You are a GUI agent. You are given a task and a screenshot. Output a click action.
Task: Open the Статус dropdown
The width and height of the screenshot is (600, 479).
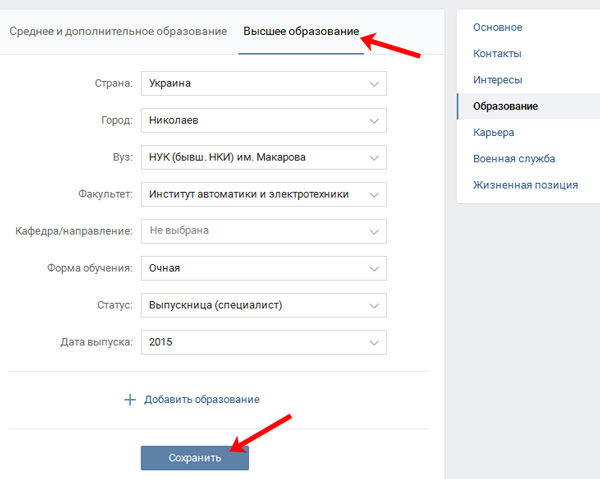pos(263,305)
